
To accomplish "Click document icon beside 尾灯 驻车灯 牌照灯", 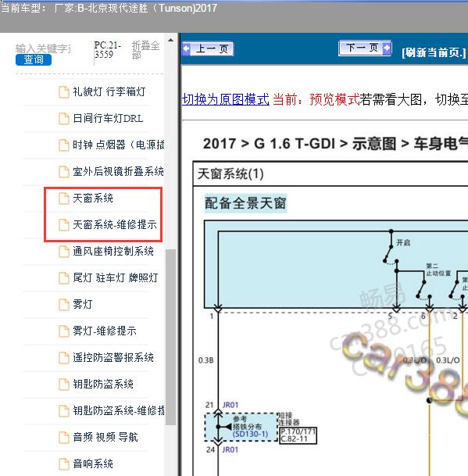I will point(64,278).
